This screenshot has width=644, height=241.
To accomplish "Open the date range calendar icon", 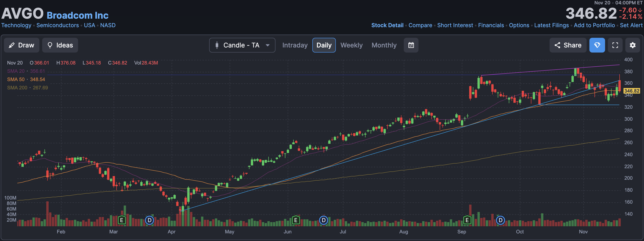I will click(411, 45).
